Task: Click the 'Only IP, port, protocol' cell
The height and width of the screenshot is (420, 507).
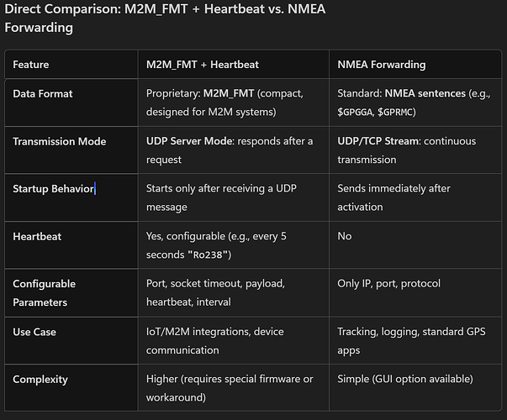Action: [x=388, y=284]
